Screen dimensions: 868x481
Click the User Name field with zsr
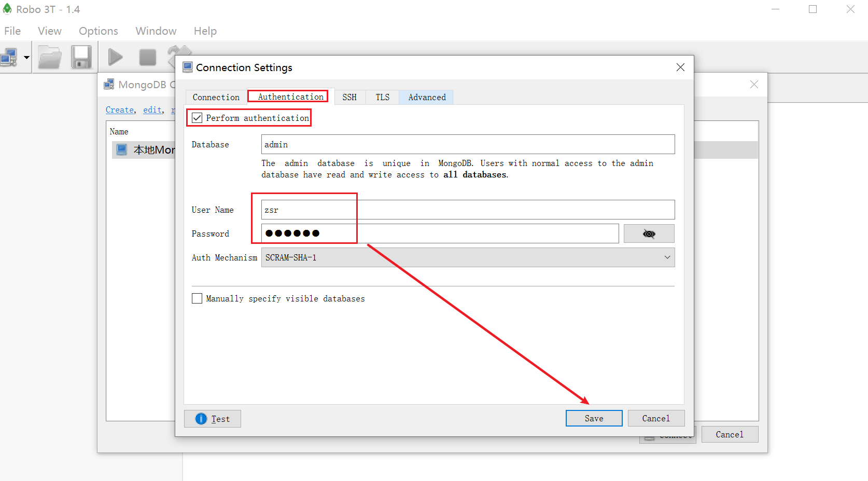pyautogui.click(x=468, y=210)
